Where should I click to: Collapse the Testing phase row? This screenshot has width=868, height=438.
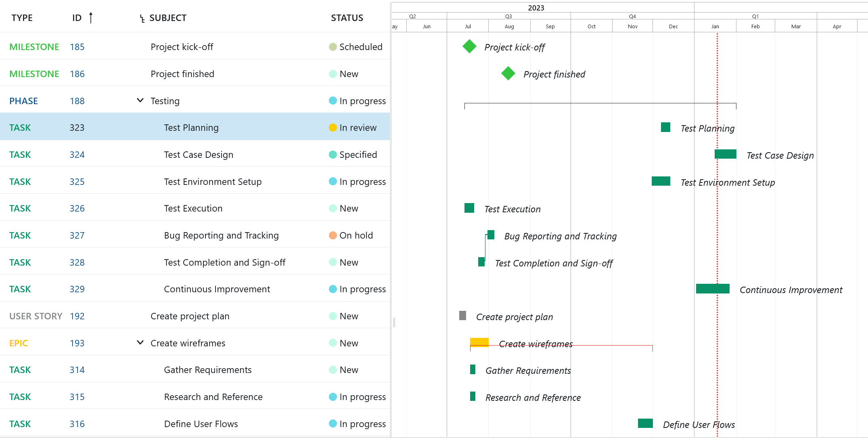140,100
